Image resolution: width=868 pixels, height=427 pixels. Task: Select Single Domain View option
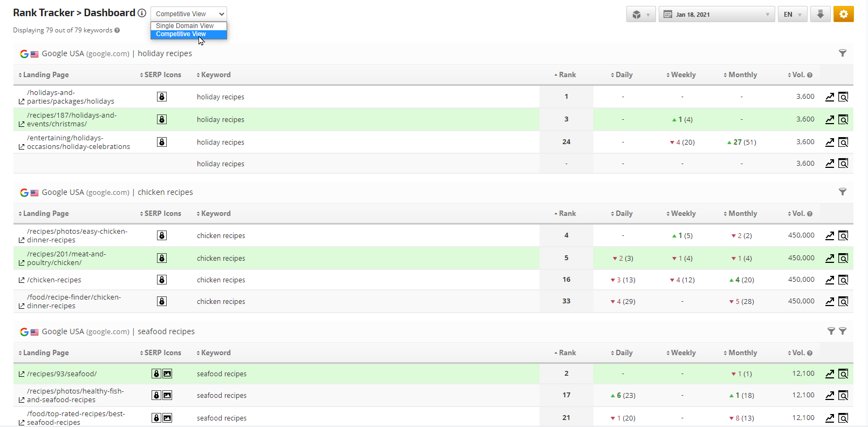[x=184, y=26]
